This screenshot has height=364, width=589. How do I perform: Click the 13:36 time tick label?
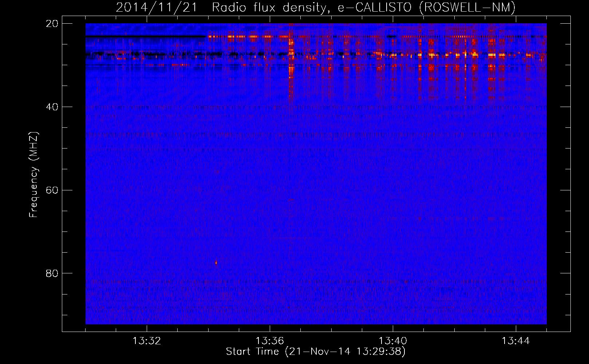[270, 341]
